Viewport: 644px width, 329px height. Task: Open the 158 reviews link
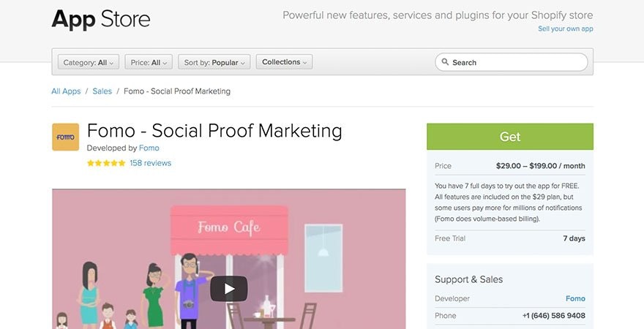(150, 163)
